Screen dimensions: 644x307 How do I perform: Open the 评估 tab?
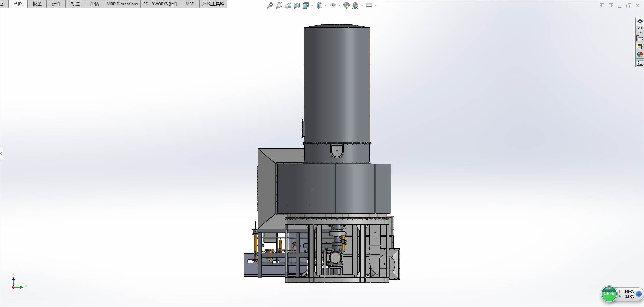[94, 4]
